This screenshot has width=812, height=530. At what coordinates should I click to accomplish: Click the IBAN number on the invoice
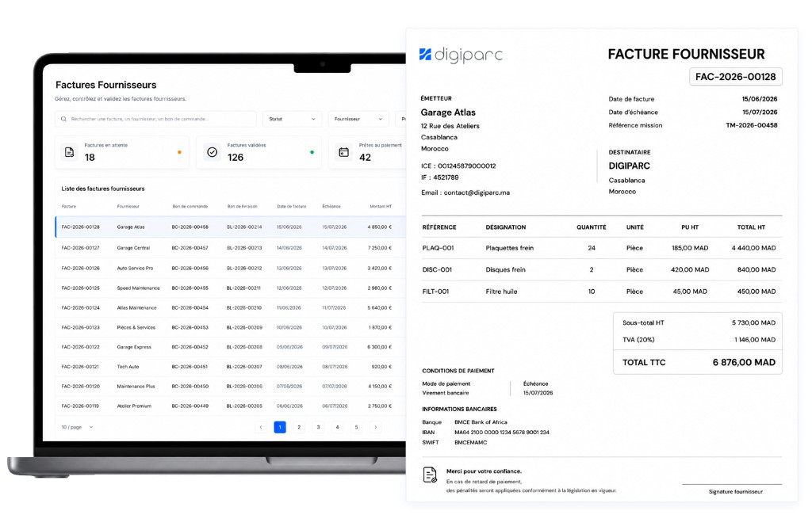pos(502,433)
